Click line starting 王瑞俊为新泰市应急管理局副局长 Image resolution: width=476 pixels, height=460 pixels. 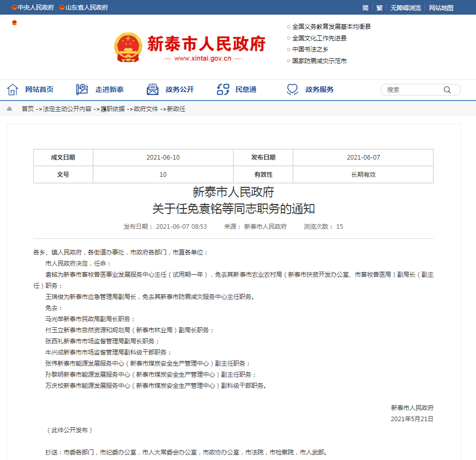pos(151,296)
